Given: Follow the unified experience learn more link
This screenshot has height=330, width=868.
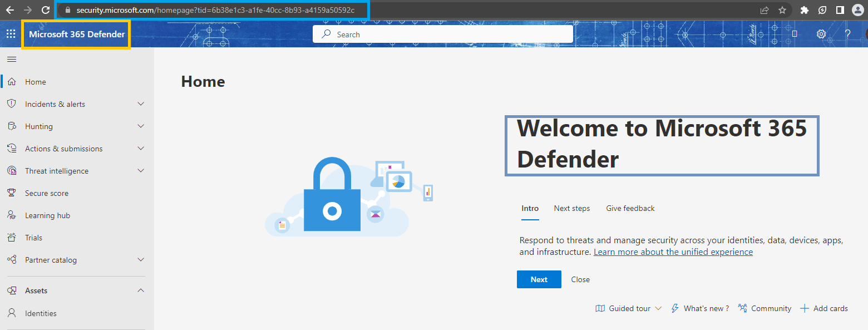Looking at the screenshot, I should (673, 252).
